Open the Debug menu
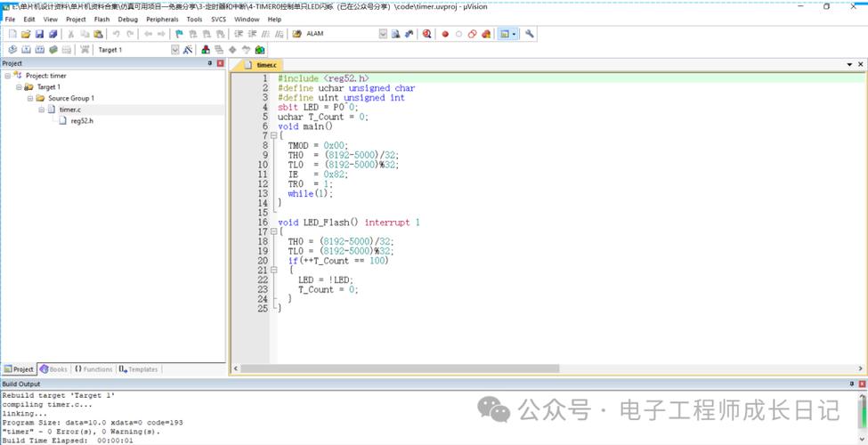 [x=128, y=20]
